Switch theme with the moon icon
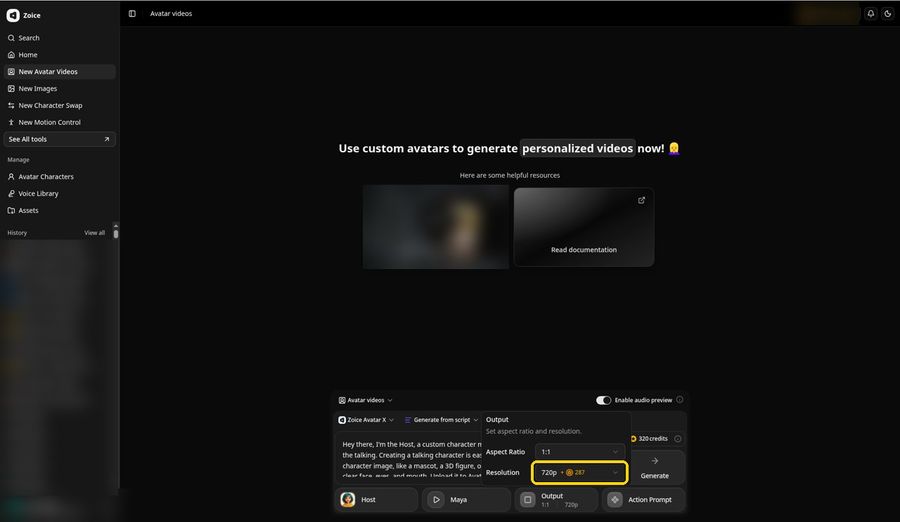900x522 pixels. pyautogui.click(x=888, y=14)
